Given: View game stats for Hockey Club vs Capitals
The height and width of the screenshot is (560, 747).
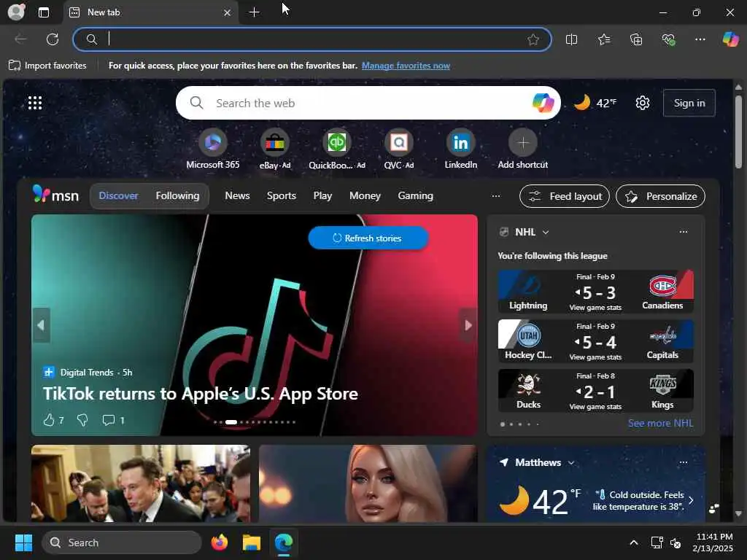Looking at the screenshot, I should [x=595, y=357].
